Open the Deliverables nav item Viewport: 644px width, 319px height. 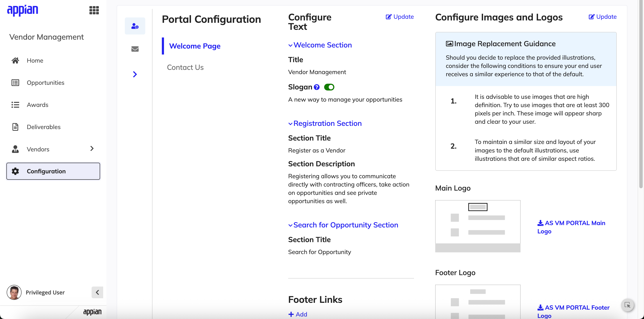53,127
